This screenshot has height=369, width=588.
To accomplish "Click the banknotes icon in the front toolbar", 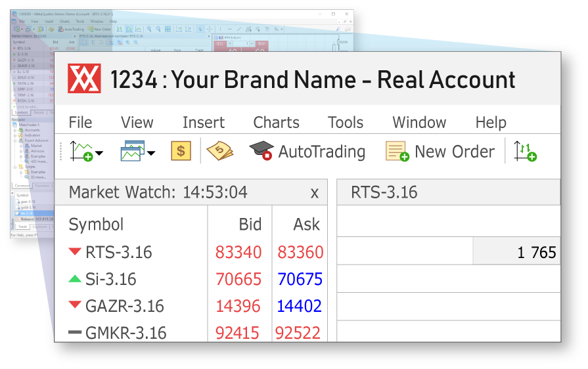I will click(219, 151).
